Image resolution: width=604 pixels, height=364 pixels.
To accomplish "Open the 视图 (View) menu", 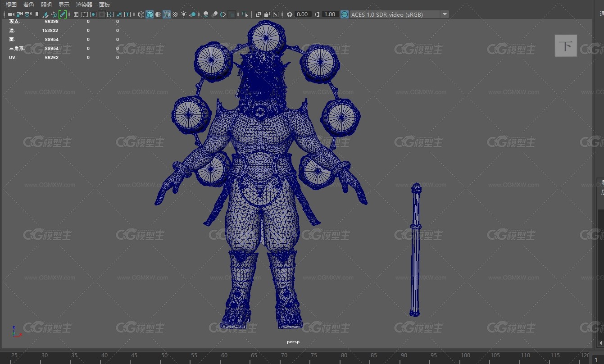I will pyautogui.click(x=11, y=5).
